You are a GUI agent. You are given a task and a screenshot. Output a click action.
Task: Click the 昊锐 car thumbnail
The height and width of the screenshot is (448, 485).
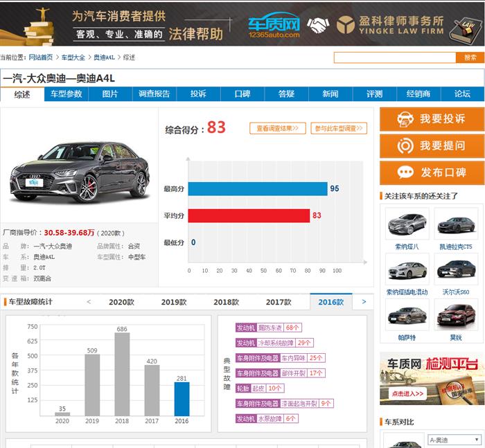(x=456, y=314)
